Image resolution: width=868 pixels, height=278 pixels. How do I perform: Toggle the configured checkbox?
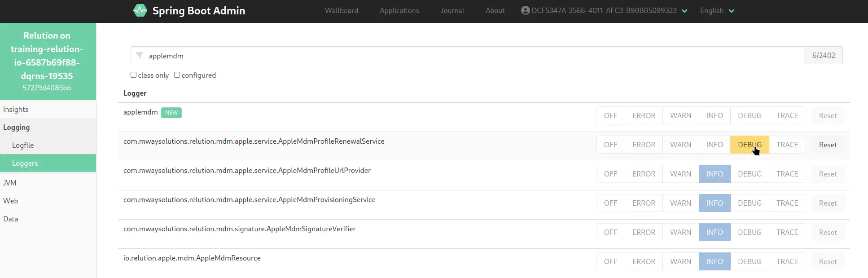click(x=177, y=75)
